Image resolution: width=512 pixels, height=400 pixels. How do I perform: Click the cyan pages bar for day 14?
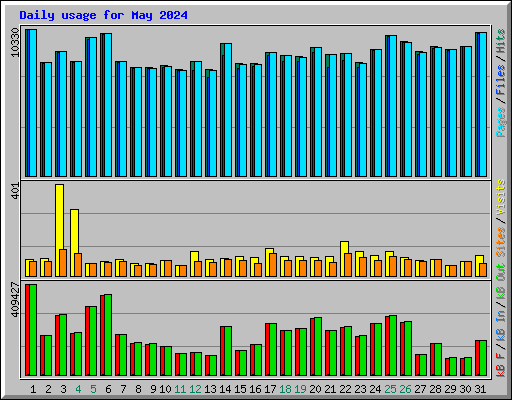pyautogui.click(x=228, y=110)
